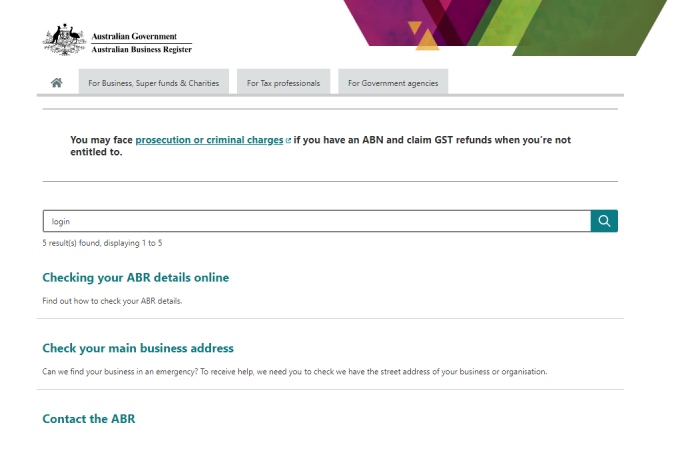Open Checking your ABR details online result
Screen dimensions: 700x450
coord(136,278)
